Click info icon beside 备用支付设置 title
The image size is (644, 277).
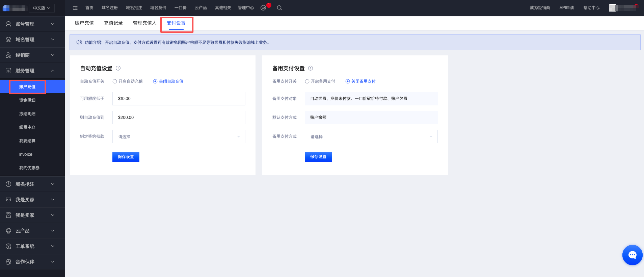pyautogui.click(x=311, y=68)
